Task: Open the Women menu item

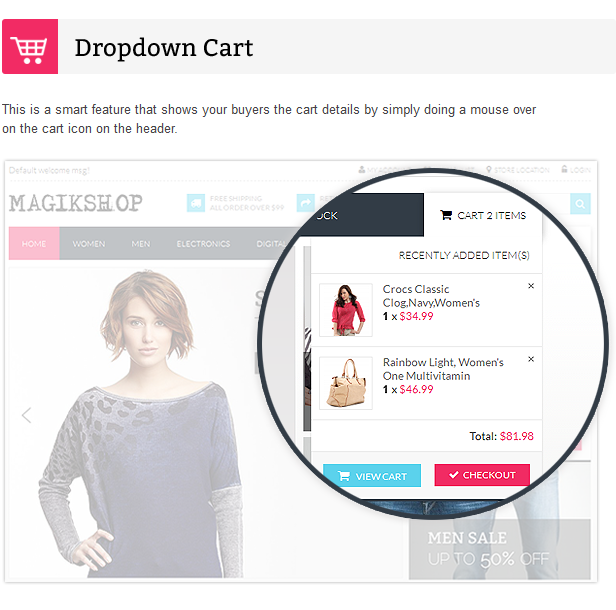Action: [x=89, y=244]
